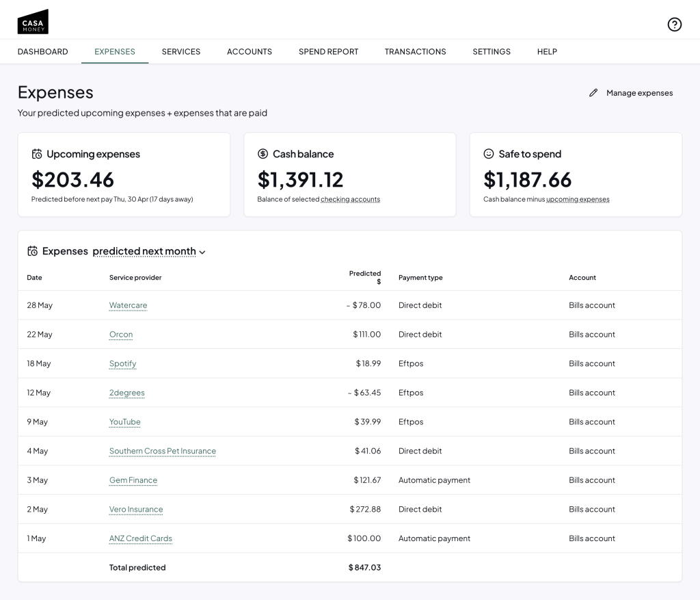Open the Southern Cross Pet Insurance link

point(162,451)
